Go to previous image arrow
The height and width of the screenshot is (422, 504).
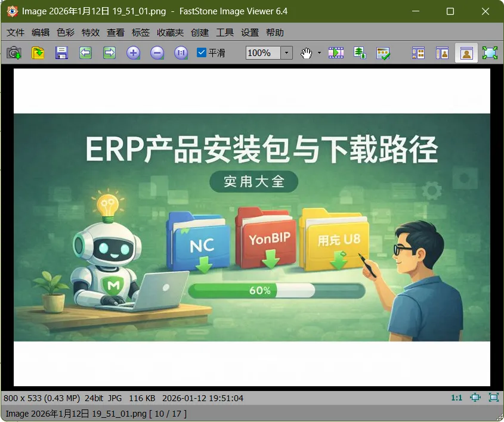pos(85,53)
